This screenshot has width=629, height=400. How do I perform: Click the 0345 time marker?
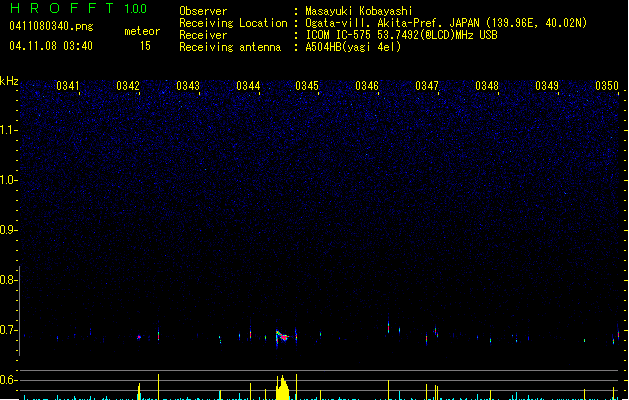[x=307, y=86]
